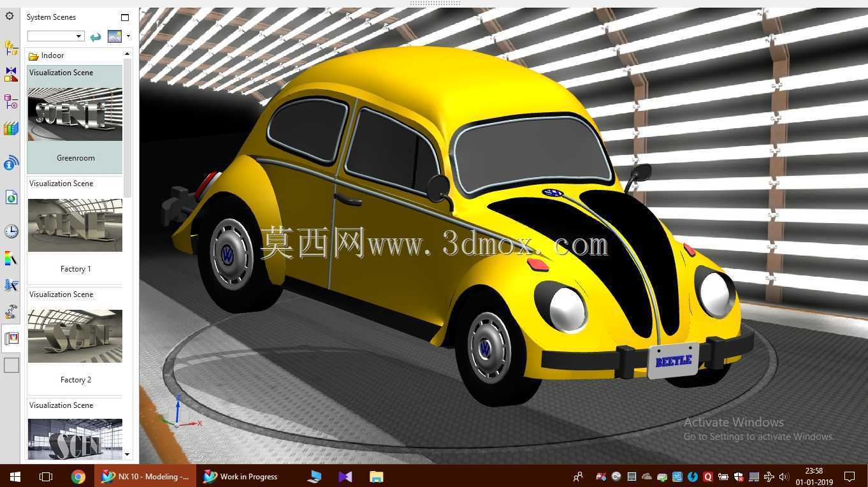Open the resource bar settings gear
Viewport: 868px width, 487px height.
[x=10, y=16]
